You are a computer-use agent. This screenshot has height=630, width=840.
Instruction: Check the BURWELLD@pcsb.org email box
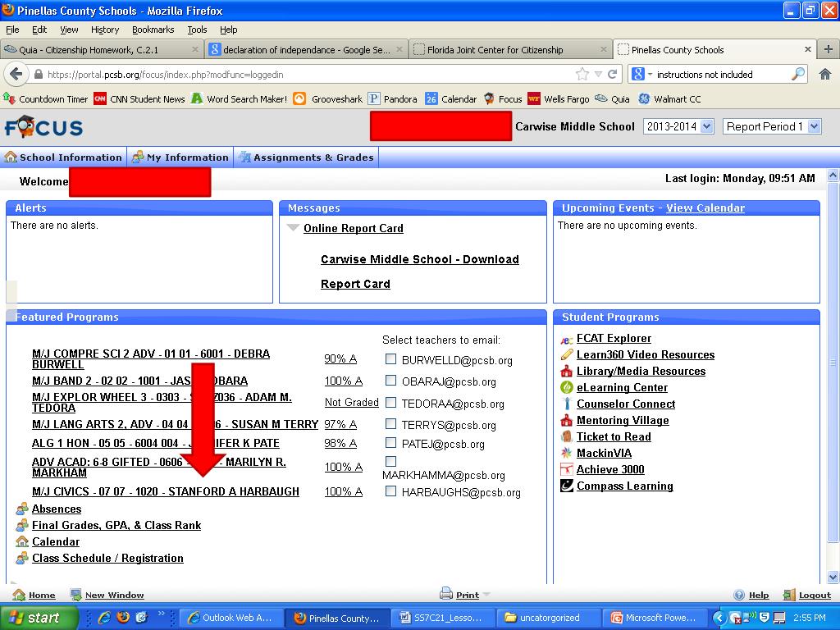[x=391, y=359]
